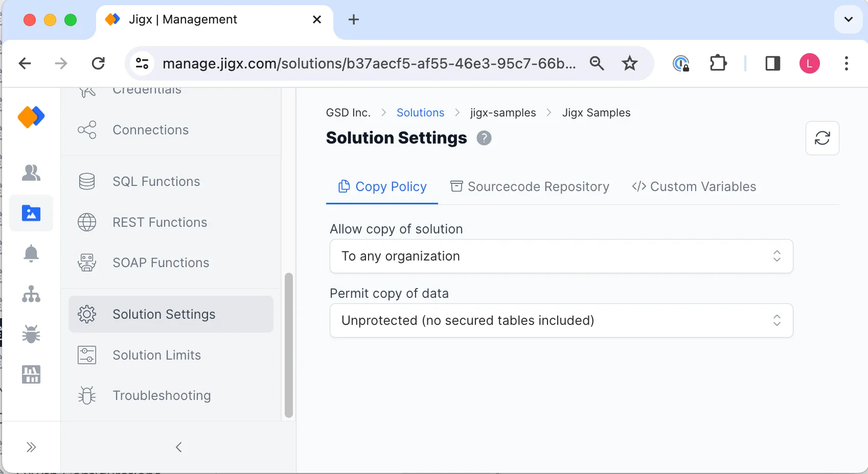The width and height of the screenshot is (868, 474).
Task: Open notifications bell icon in left rail
Action: pyautogui.click(x=31, y=253)
